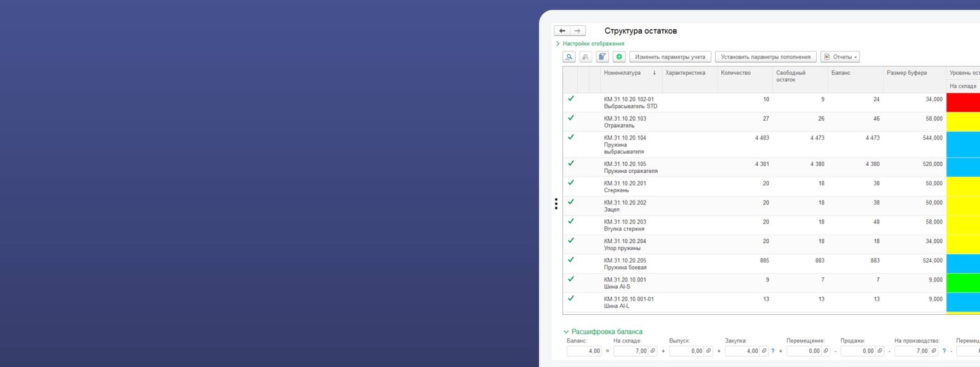The image size is (980, 367).
Task: Open the Закупка value detail icon
Action: [765, 351]
